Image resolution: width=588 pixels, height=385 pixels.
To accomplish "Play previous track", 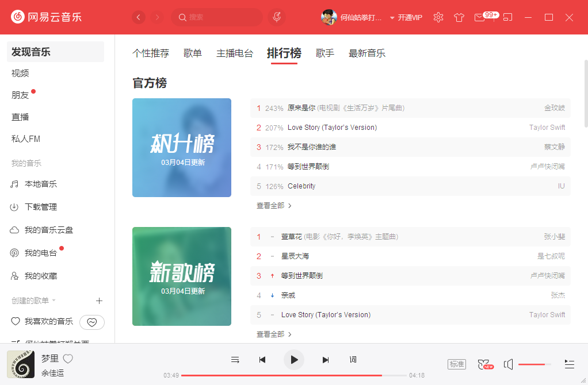I will click(262, 360).
